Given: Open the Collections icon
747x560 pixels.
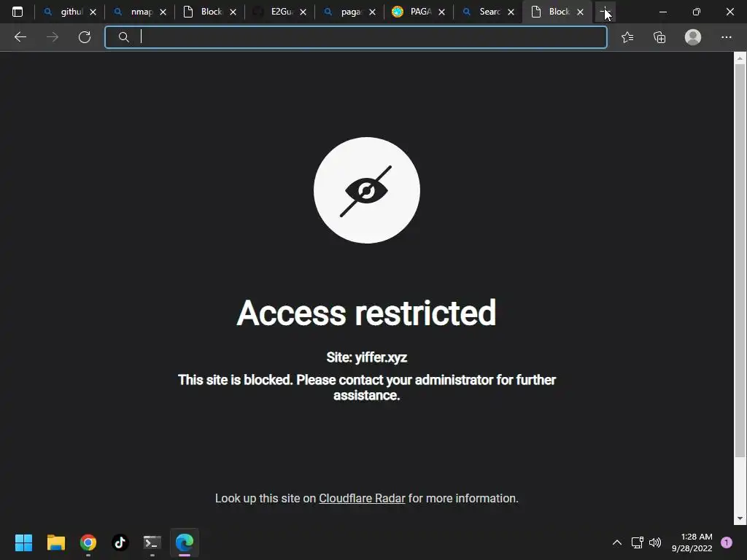Looking at the screenshot, I should 659,37.
